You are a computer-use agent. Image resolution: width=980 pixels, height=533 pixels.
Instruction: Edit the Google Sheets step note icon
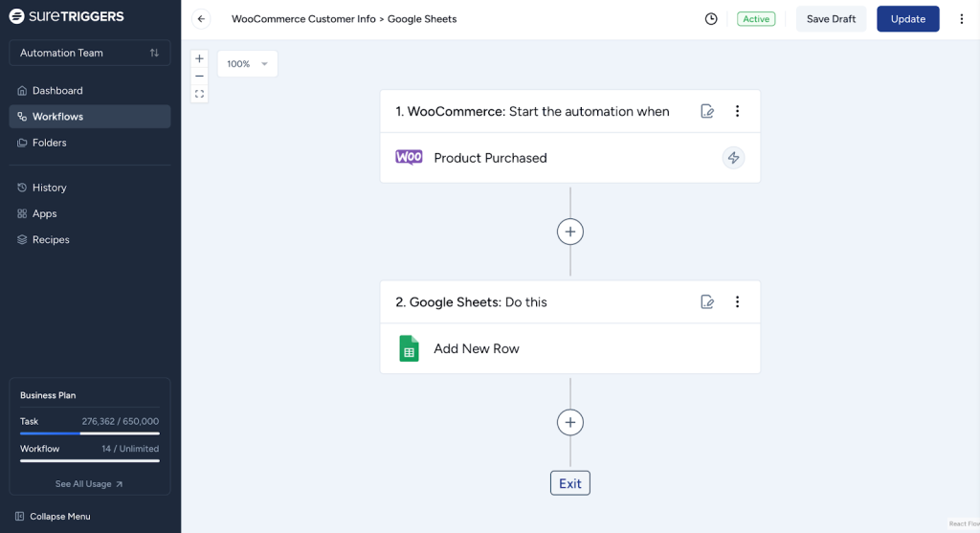click(x=707, y=301)
